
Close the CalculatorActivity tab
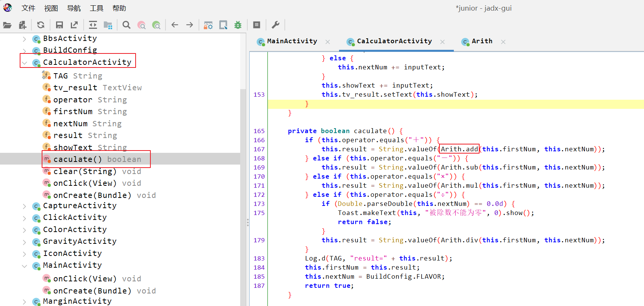(x=442, y=42)
